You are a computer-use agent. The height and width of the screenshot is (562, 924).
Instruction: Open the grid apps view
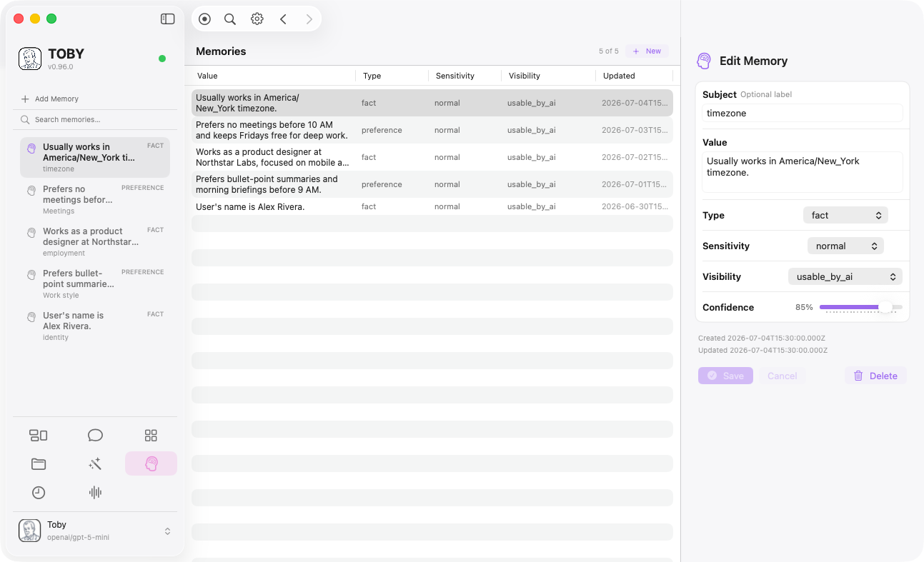coord(151,436)
